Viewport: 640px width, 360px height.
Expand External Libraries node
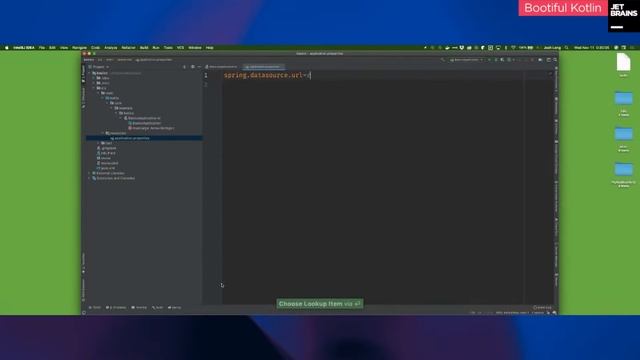coord(89,173)
